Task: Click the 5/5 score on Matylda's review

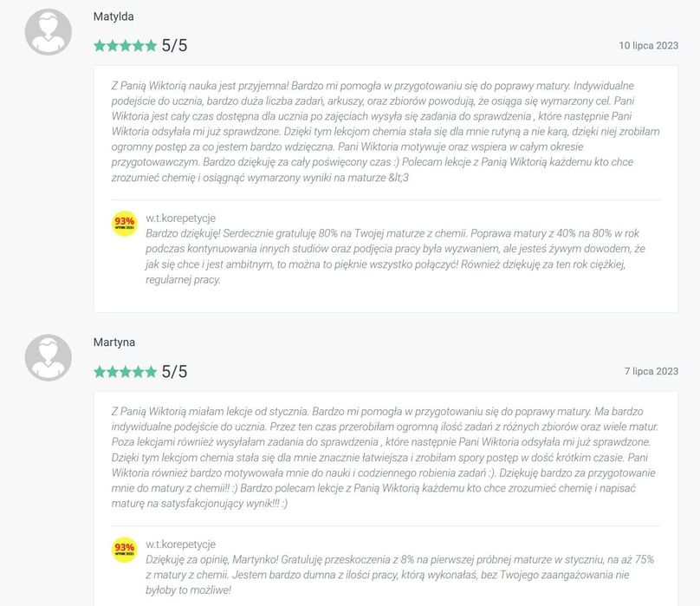Action: pyautogui.click(x=174, y=46)
